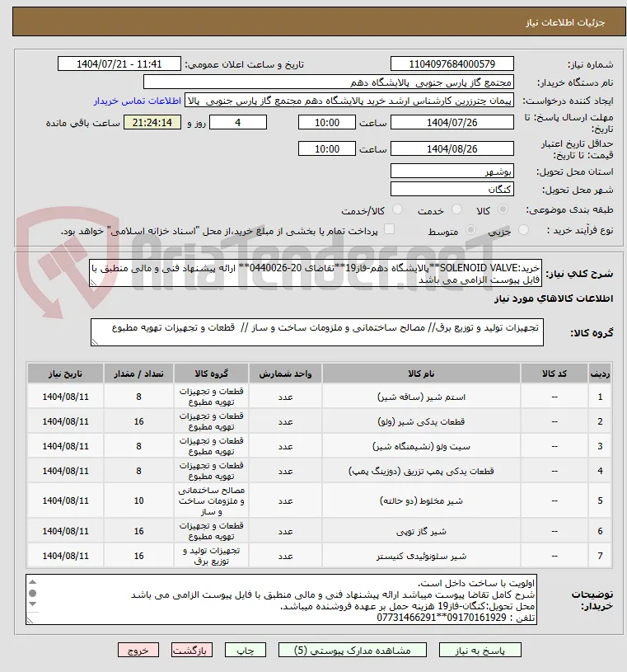Click the response deadline date 1404/07/26
627x672 pixels.
[452, 123]
